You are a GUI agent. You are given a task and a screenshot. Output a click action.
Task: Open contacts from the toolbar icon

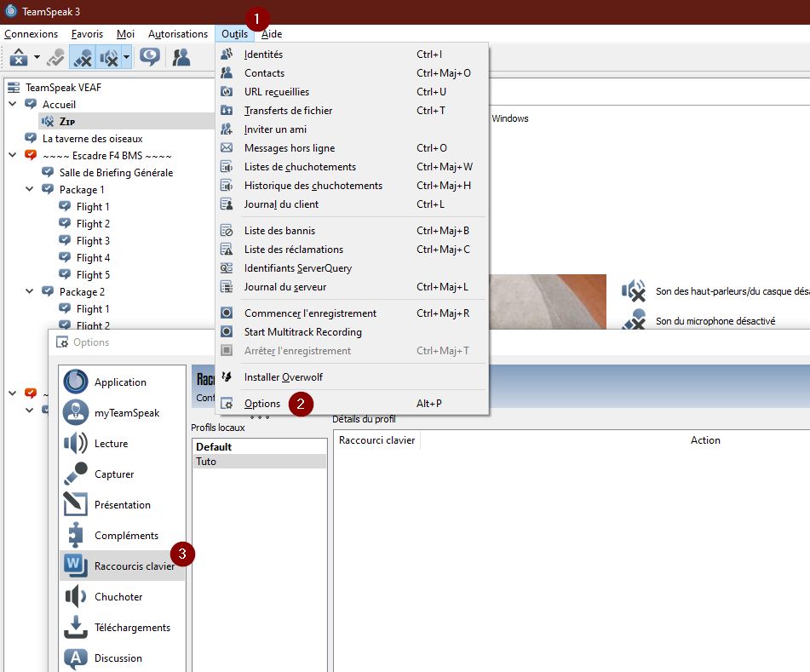coord(181,57)
